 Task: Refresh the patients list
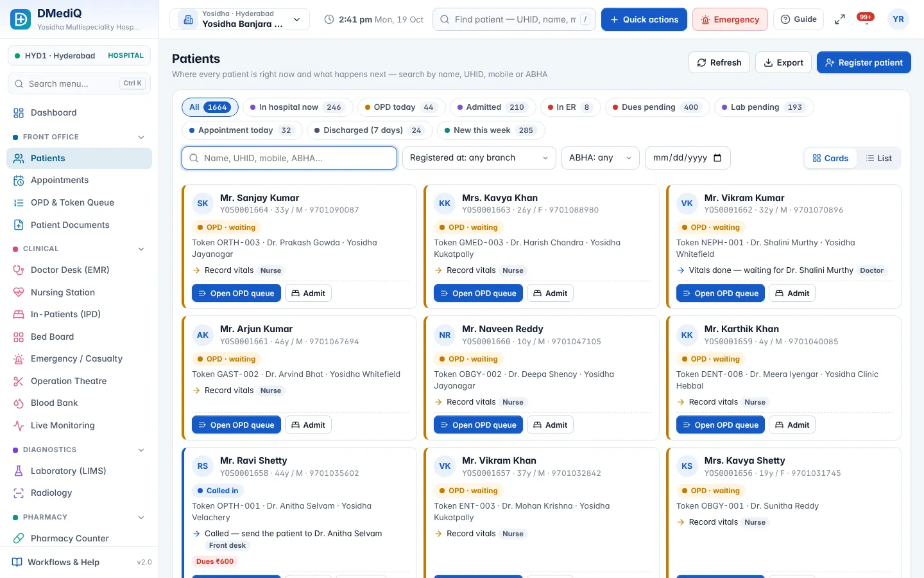pyautogui.click(x=719, y=62)
